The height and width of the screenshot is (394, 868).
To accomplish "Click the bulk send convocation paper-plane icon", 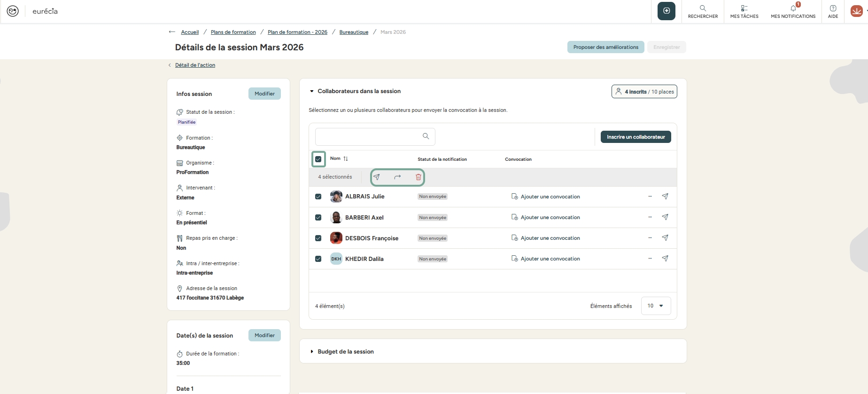I will pyautogui.click(x=376, y=177).
